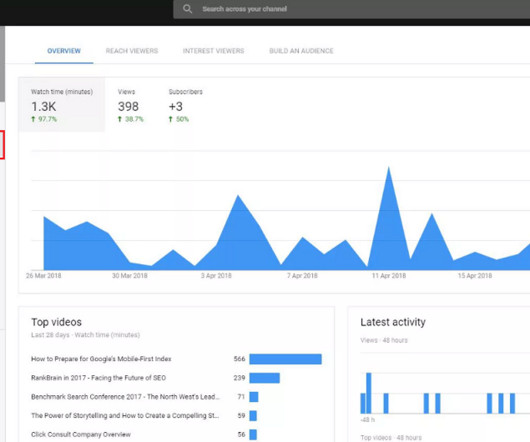Open 'Benchmark Search Conference 2017' video
This screenshot has height=442, width=530.
tap(126, 397)
